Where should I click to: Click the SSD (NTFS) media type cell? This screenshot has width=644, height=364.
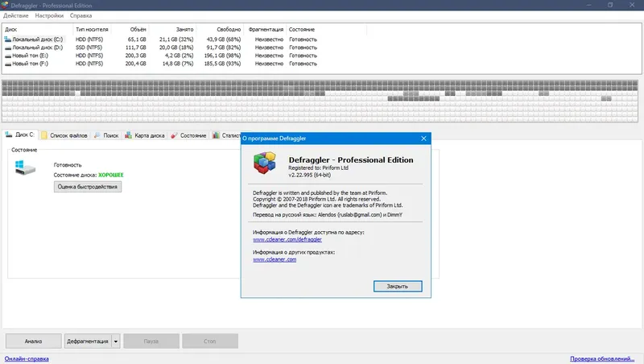click(x=89, y=48)
